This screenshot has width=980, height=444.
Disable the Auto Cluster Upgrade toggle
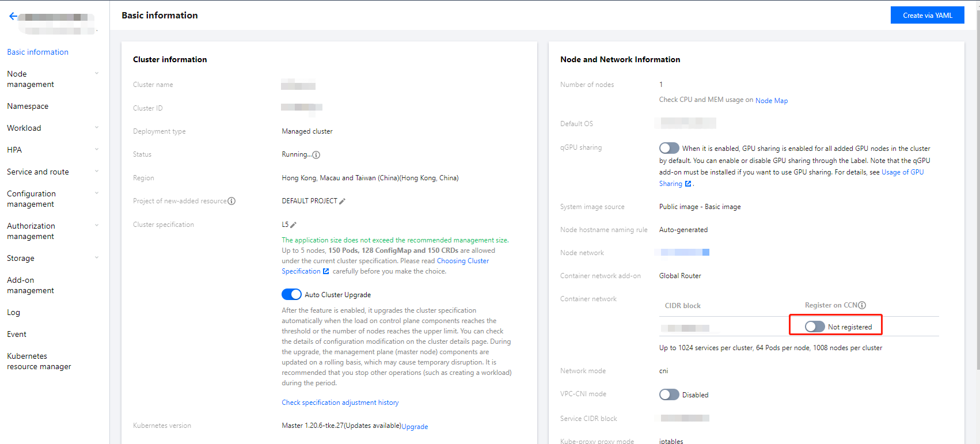coord(291,294)
